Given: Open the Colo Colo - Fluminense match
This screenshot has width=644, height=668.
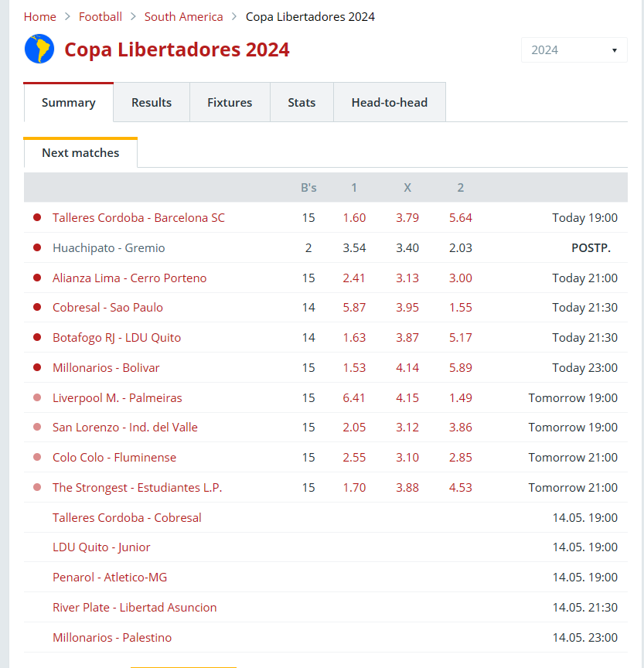Looking at the screenshot, I should pos(114,457).
